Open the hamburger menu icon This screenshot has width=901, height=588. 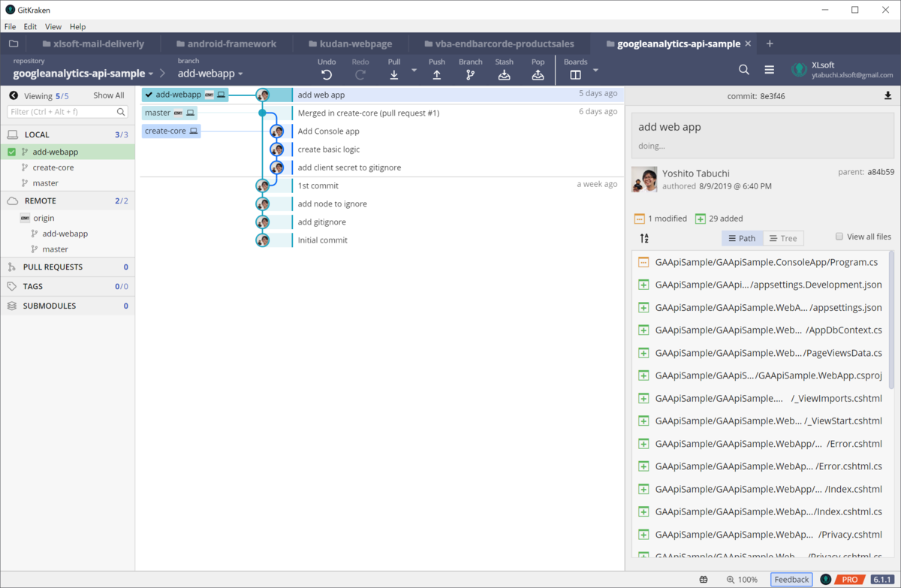(x=770, y=70)
